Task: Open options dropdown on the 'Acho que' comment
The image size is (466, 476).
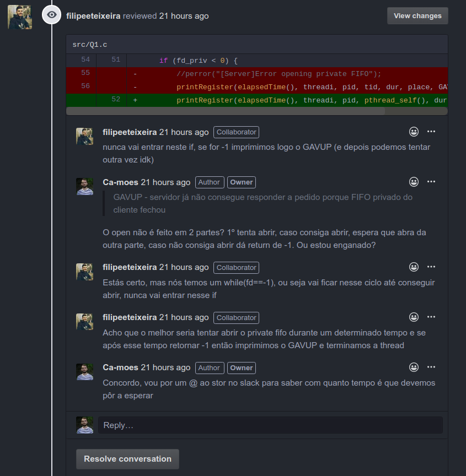Action: coord(431,317)
